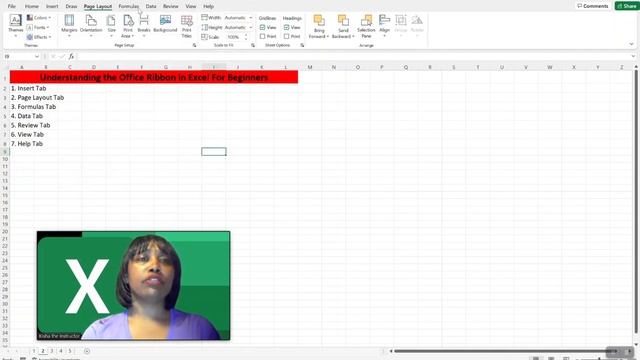Select column M header
Screen dimensions: 640x360
click(310, 67)
